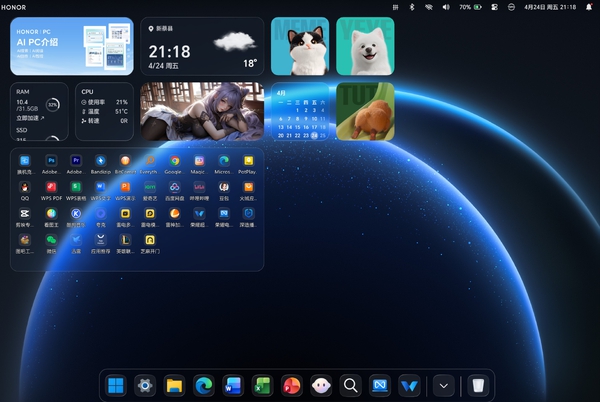600x402 pixels.
Task: Open the 夸克 Quark app icon
Action: coord(101,213)
